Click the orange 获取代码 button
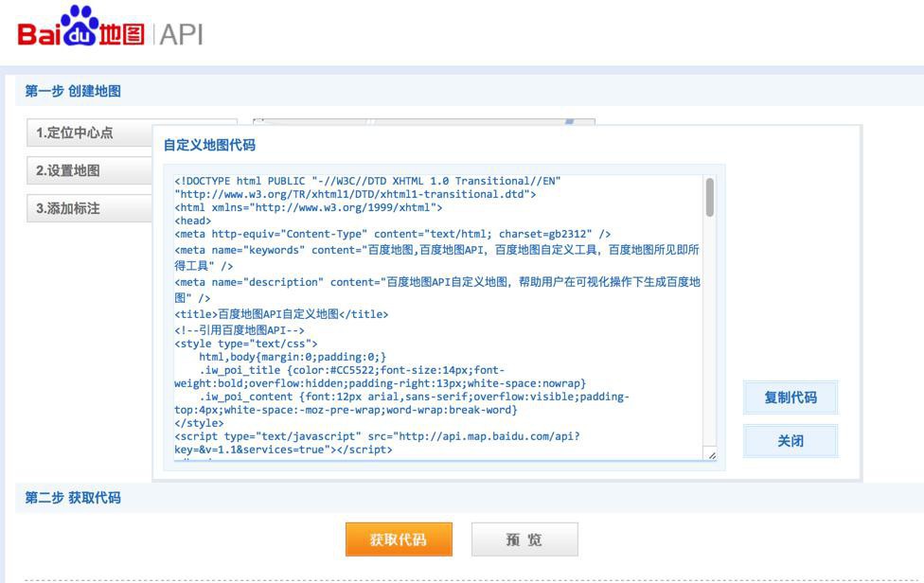Image resolution: width=924 pixels, height=583 pixels. [399, 539]
